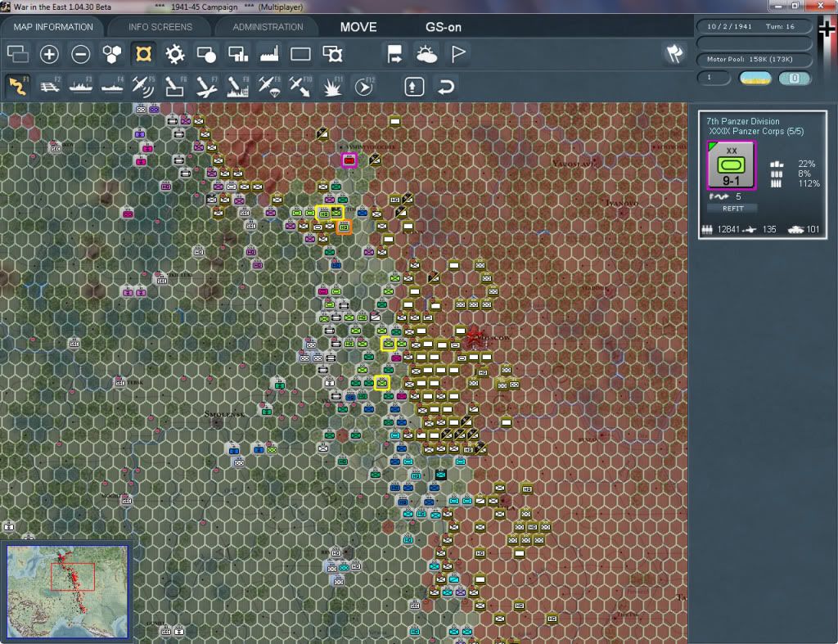
Task: Select the F8 bomb city mode
Action: point(238,86)
